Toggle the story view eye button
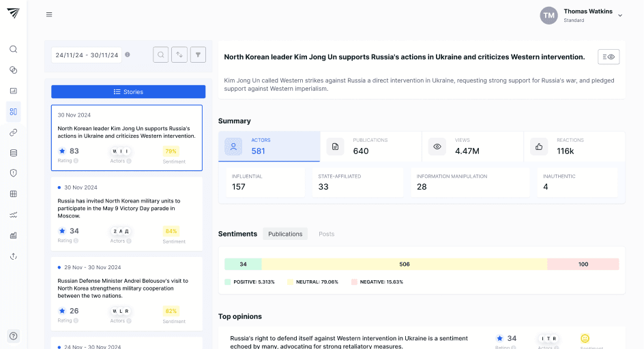This screenshot has height=349, width=644. [609, 57]
